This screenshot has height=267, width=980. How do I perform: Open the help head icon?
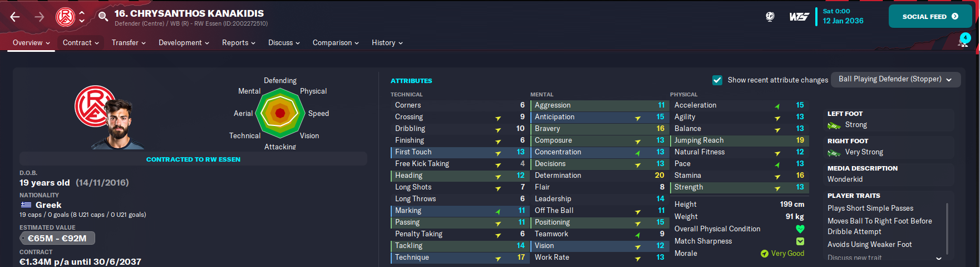click(770, 17)
